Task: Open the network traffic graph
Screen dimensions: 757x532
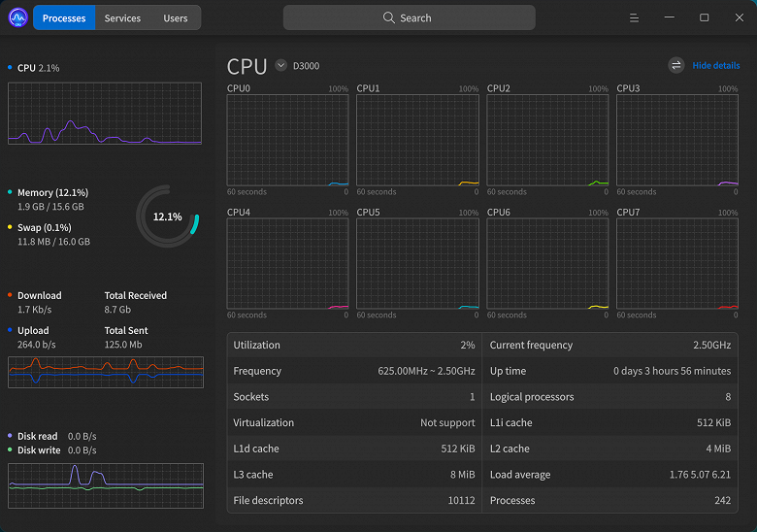Action: click(x=106, y=372)
